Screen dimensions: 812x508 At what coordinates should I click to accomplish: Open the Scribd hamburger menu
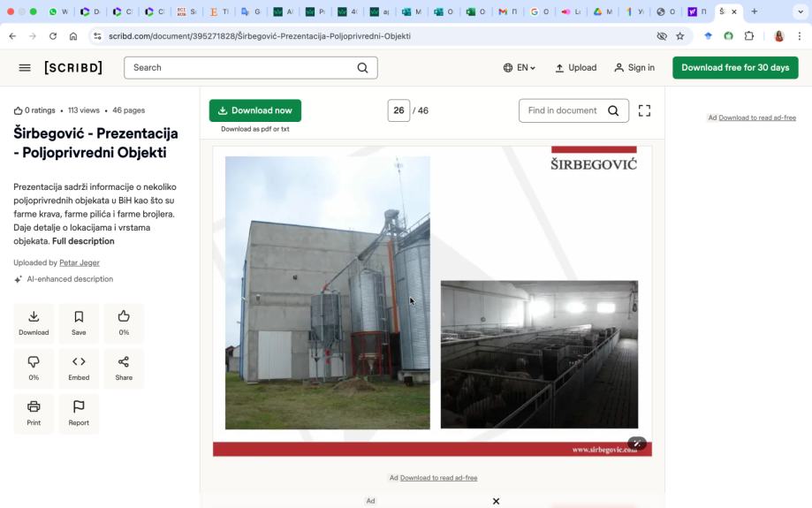pos(25,68)
